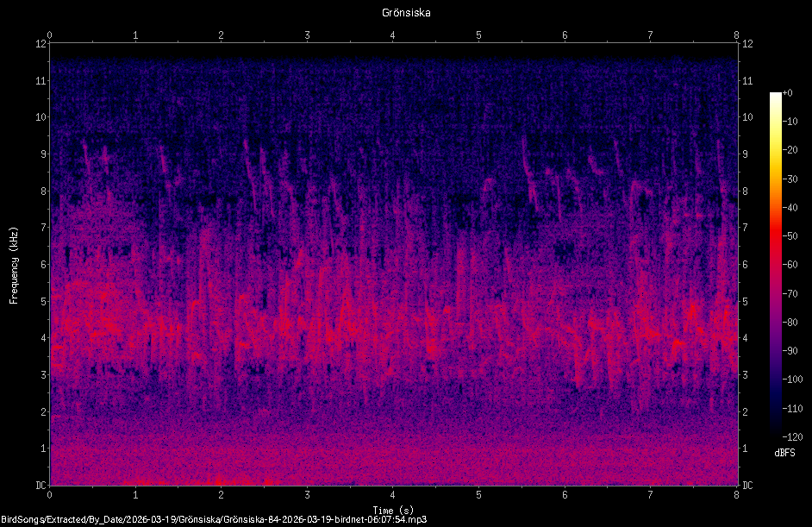
Task: Click the 4 second mark on bottom time axis
Action: [393, 495]
